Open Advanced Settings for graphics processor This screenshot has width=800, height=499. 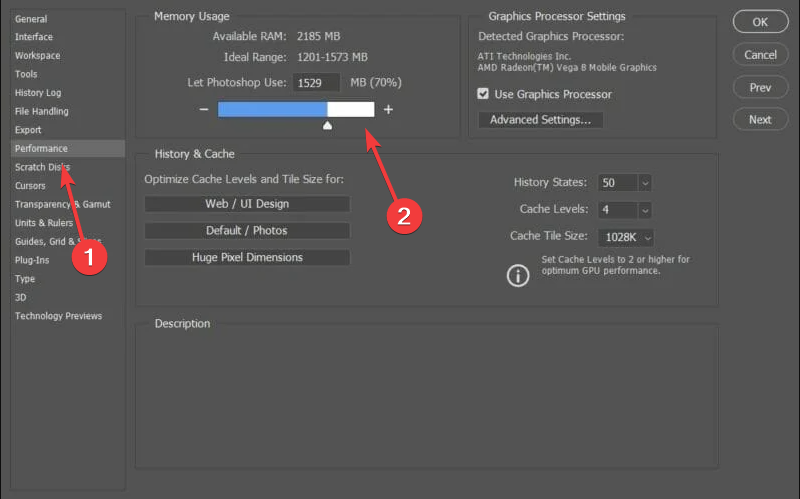(x=540, y=120)
